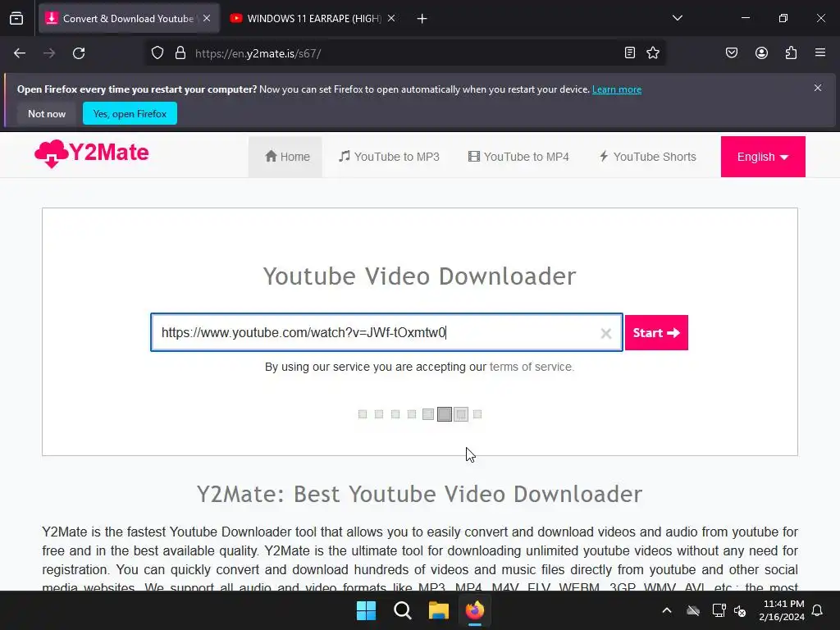Click the Not now button
The image size is (840, 630).
(47, 113)
